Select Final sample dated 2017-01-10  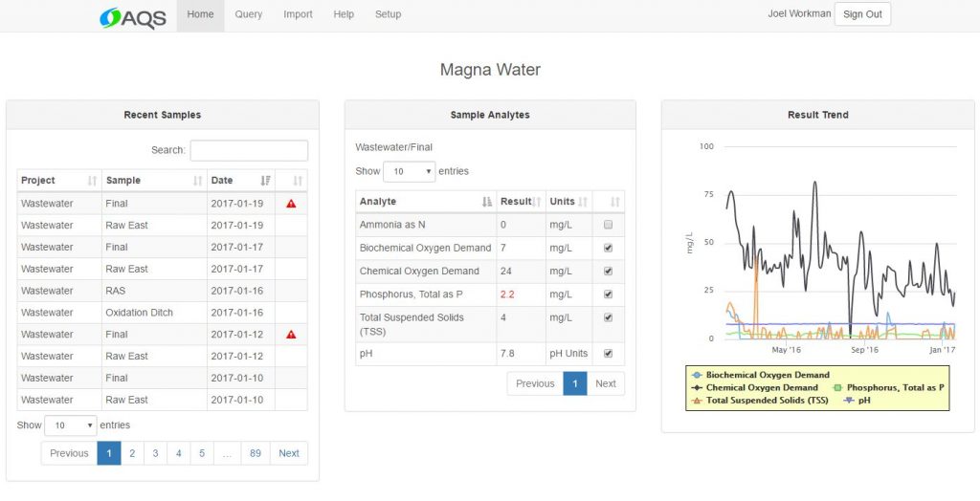(x=163, y=379)
